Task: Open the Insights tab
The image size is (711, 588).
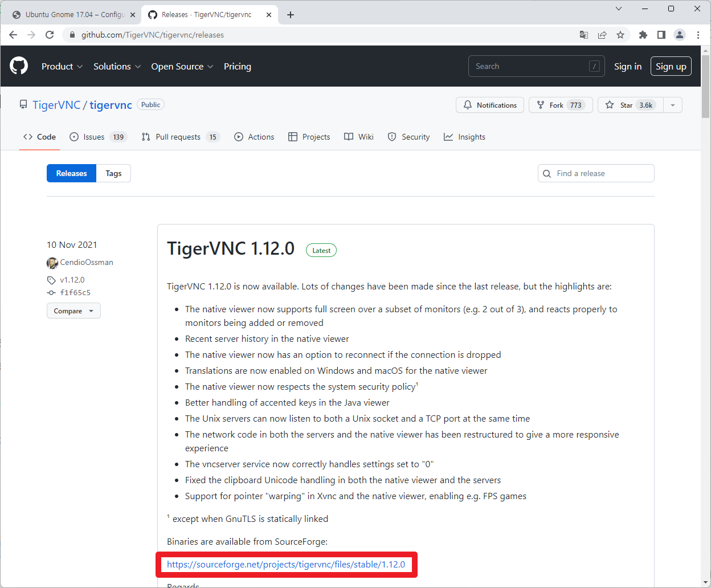Action: click(x=464, y=137)
